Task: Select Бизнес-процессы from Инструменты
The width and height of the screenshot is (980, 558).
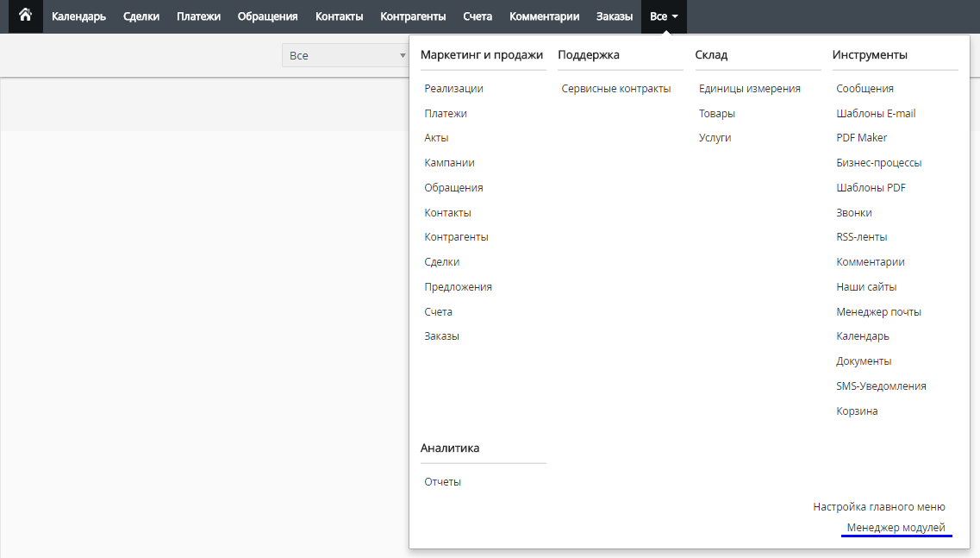Action: pyautogui.click(x=878, y=163)
